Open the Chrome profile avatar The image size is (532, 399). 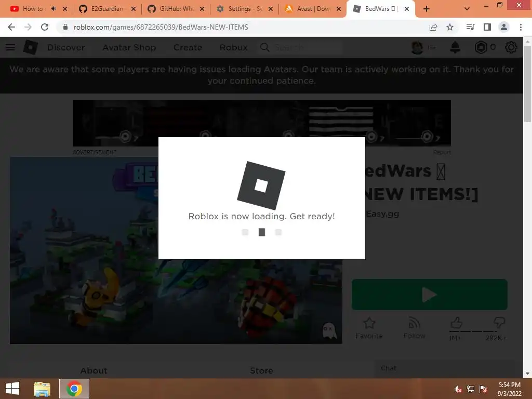(504, 27)
